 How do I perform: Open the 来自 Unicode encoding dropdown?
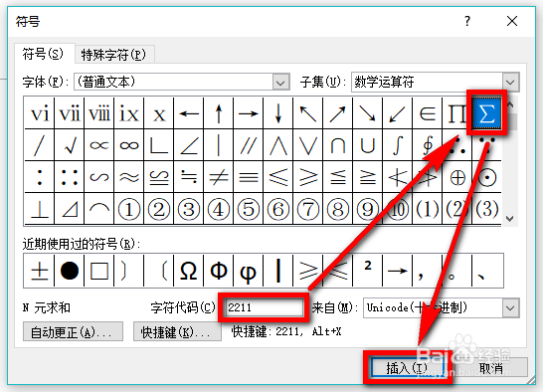pyautogui.click(x=511, y=307)
